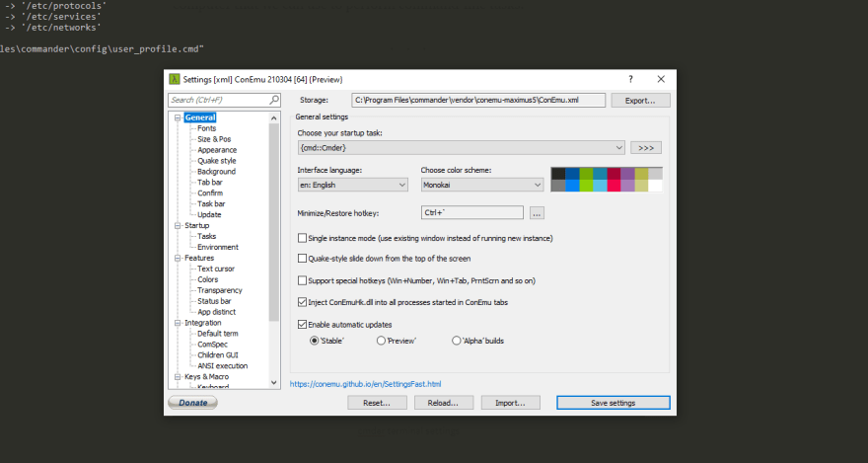Select ComSpec in settings tree
The width and height of the screenshot is (868, 463).
tap(213, 345)
